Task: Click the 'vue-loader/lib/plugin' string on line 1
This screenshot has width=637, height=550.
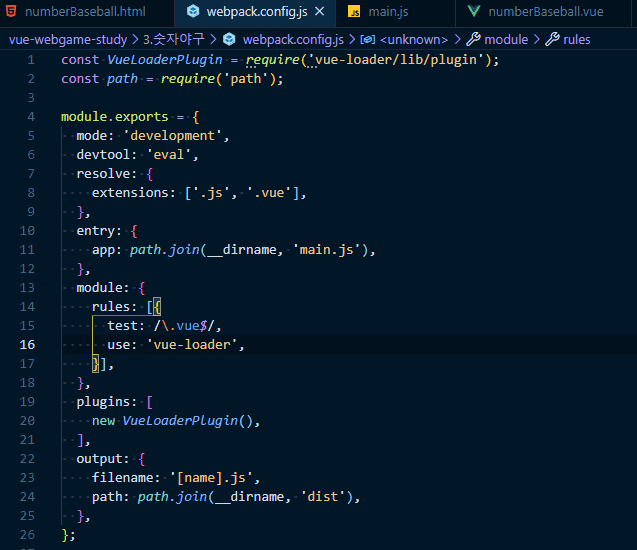Action: click(x=396, y=60)
